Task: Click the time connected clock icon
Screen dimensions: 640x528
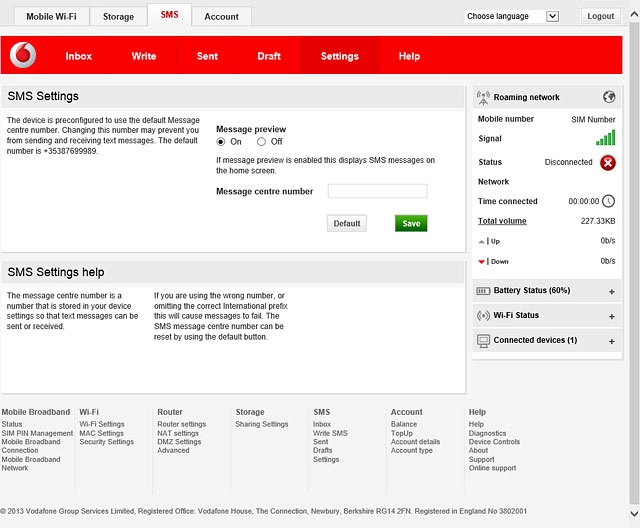Action: click(609, 201)
